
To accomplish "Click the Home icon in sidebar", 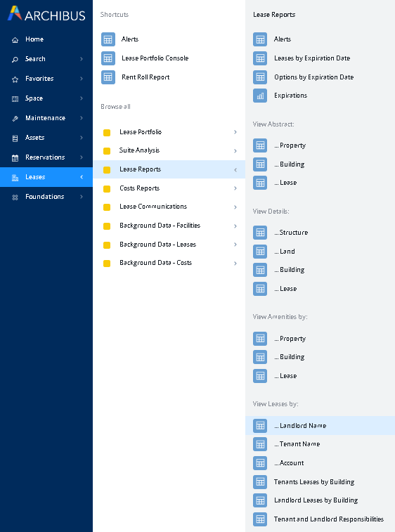I will (15, 39).
